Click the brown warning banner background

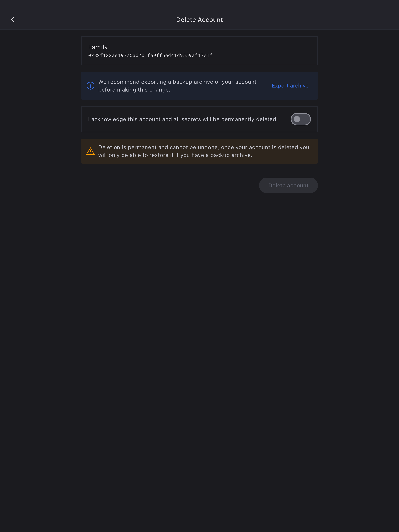tap(199, 151)
